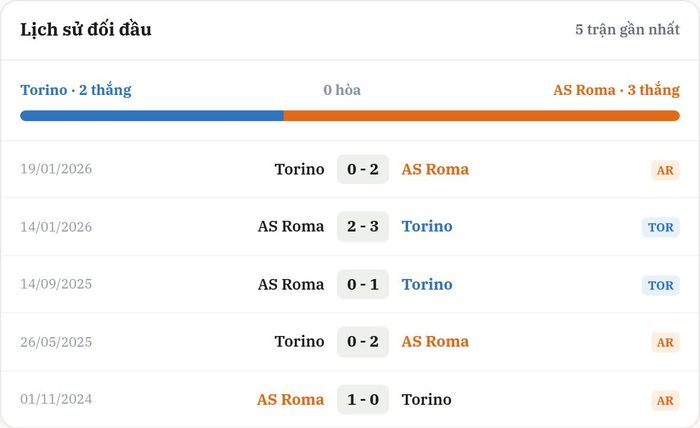
Task: Select the "Lịch sử đối đầu" heading
Action: click(x=86, y=29)
